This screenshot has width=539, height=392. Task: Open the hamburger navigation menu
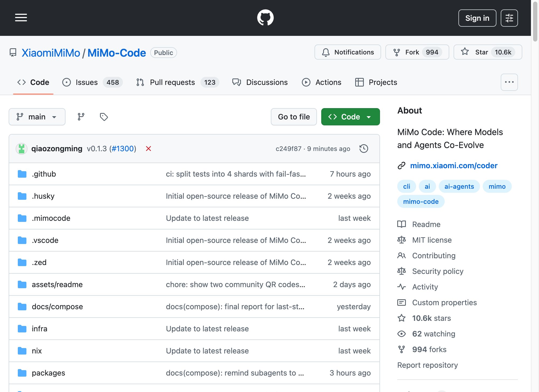pos(21,18)
